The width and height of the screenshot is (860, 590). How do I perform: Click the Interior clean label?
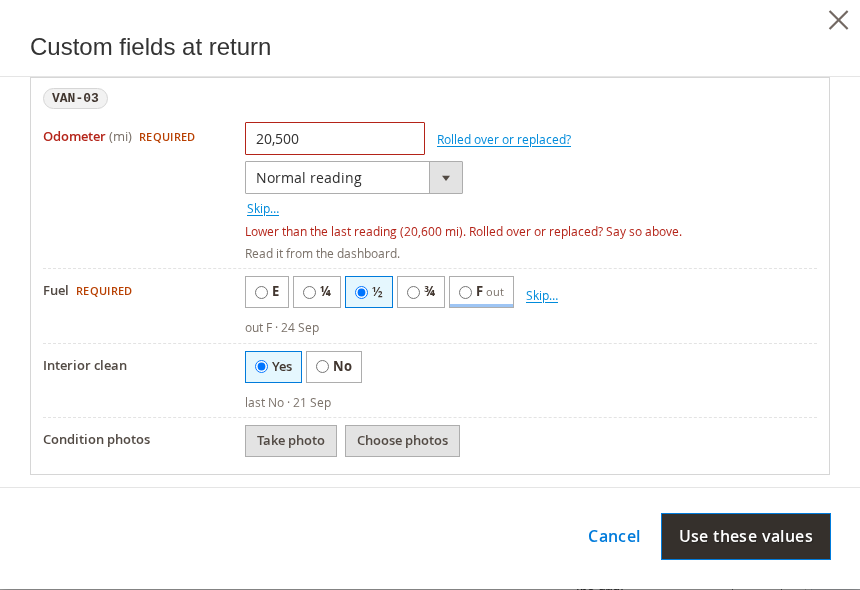[x=85, y=366]
